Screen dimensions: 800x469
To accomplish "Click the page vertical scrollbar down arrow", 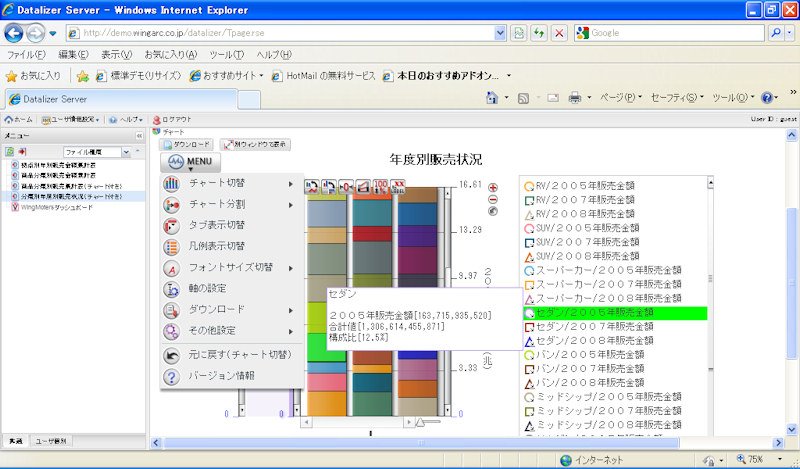I will pyautogui.click(x=791, y=430).
